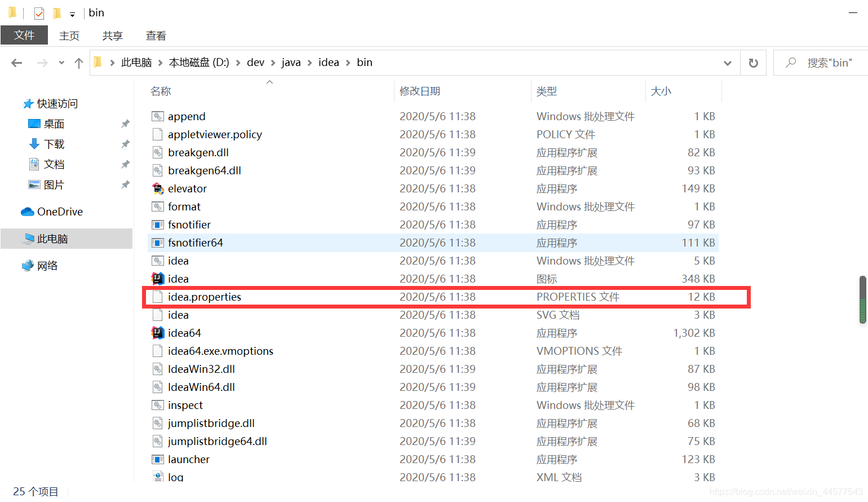
Task: Select the idea Windows 批处理文件 row
Action: pyautogui.click(x=433, y=261)
